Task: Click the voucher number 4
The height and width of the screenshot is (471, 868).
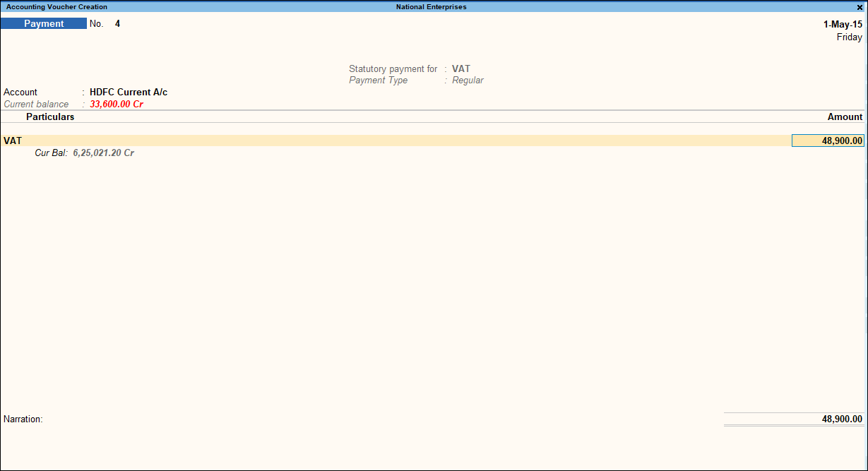Action: 118,23
